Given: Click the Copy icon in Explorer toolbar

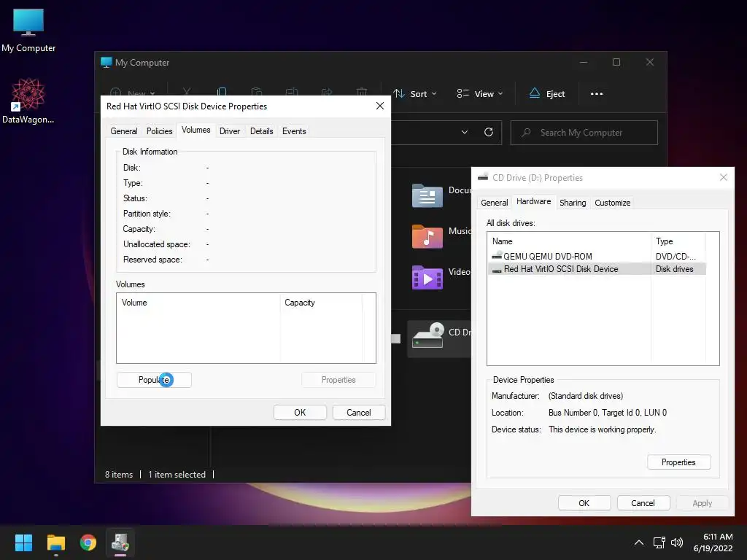Looking at the screenshot, I should pos(222,92).
